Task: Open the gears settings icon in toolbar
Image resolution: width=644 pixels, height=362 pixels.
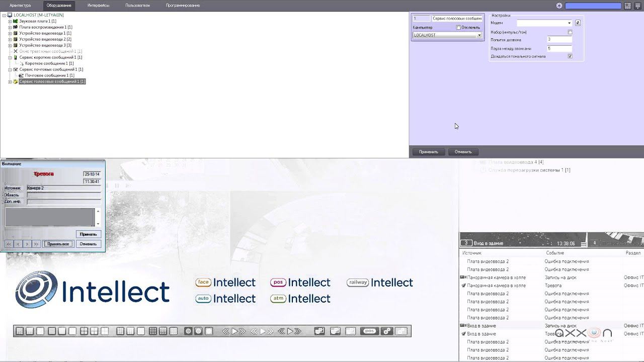Action: (386, 331)
